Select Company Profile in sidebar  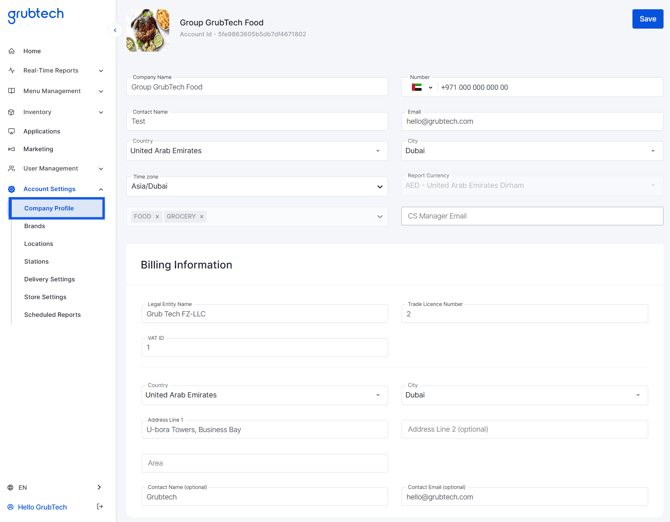click(56, 208)
